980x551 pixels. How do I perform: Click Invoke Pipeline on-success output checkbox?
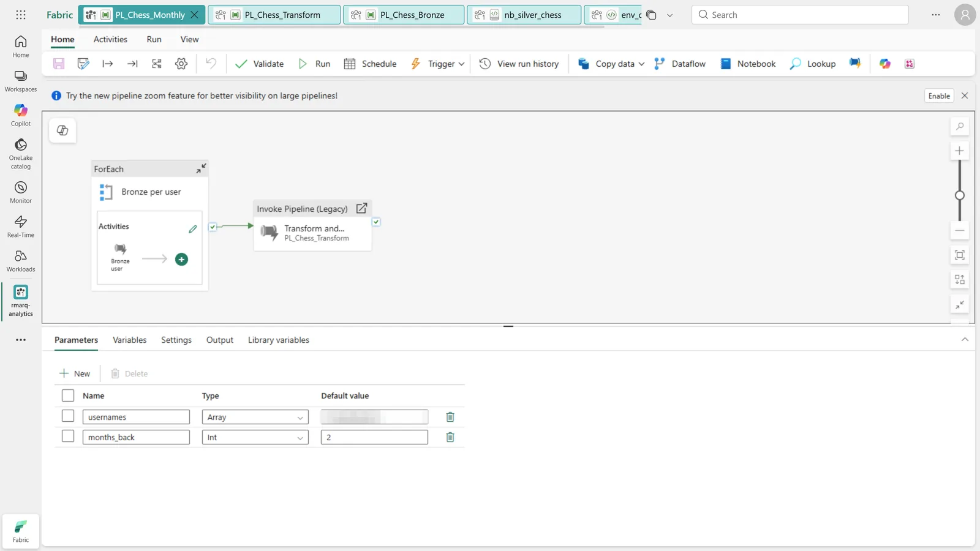tap(376, 222)
